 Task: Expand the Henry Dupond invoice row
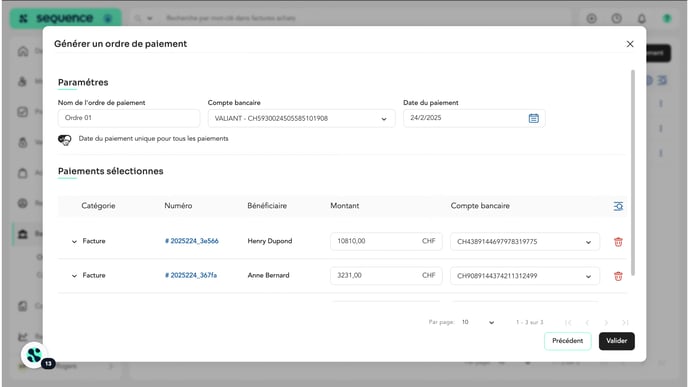click(74, 241)
